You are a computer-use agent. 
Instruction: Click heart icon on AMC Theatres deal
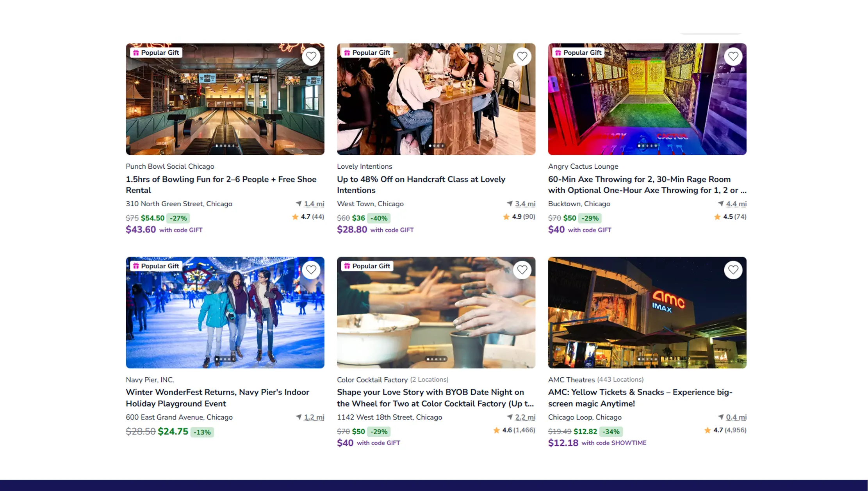coord(733,270)
